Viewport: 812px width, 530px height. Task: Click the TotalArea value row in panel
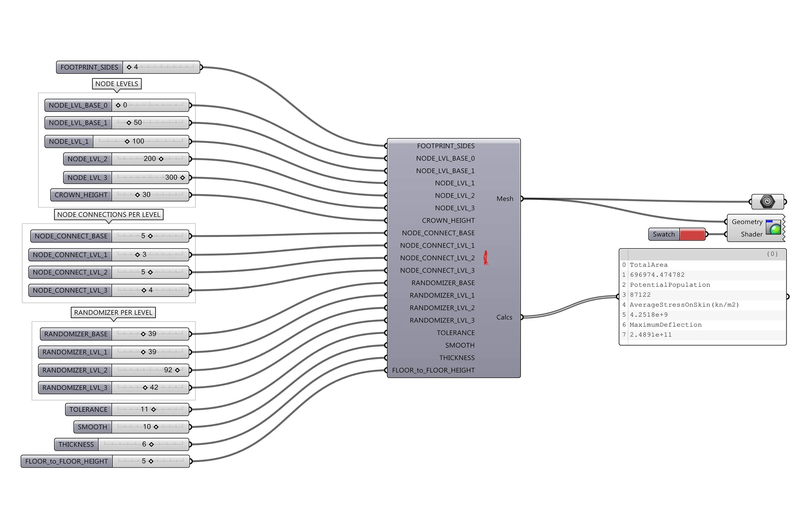click(x=657, y=275)
